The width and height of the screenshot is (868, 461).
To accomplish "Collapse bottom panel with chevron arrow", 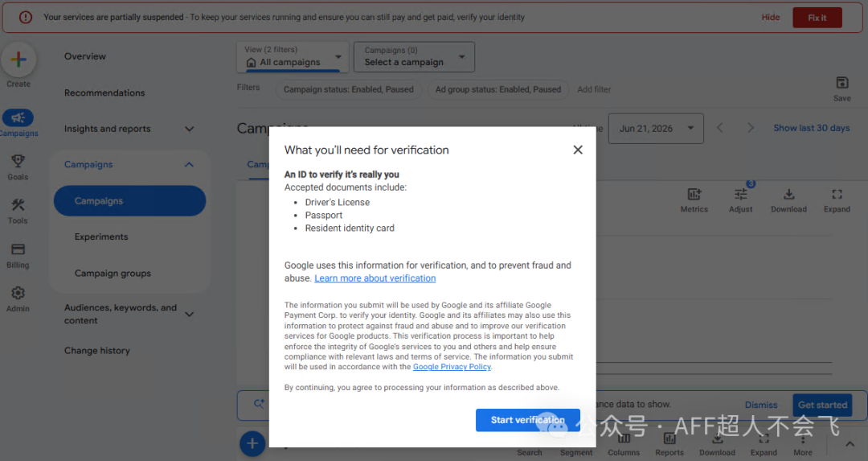I will (x=850, y=444).
